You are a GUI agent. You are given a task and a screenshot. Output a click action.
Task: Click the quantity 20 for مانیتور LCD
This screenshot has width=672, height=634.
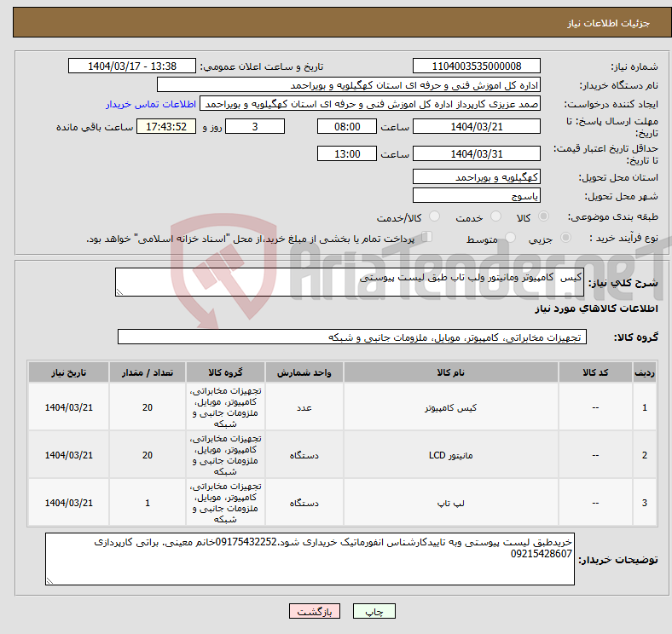pos(148,455)
